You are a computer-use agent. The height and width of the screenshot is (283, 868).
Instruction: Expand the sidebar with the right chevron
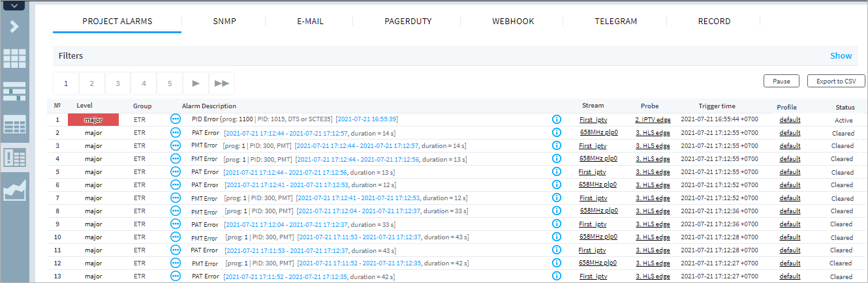[14, 27]
